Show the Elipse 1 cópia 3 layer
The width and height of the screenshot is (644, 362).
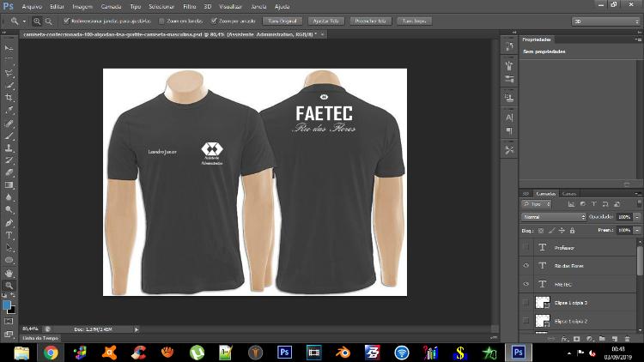coord(526,303)
